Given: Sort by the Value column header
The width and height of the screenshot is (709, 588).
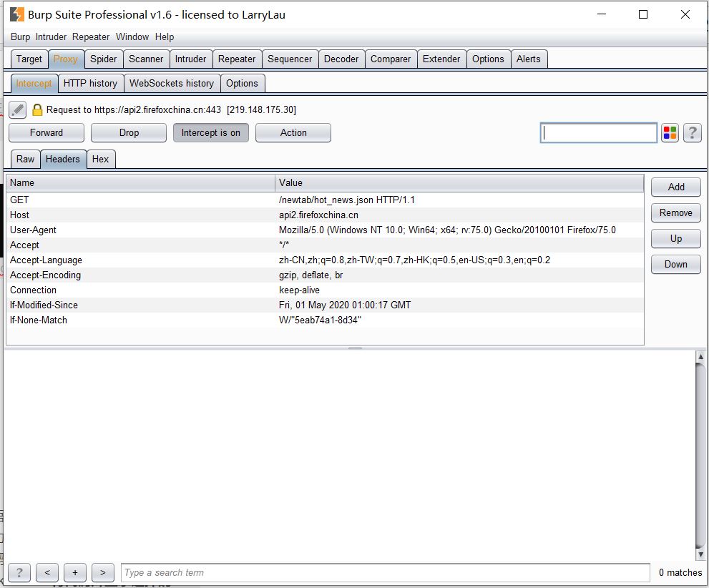Looking at the screenshot, I should pos(459,183).
